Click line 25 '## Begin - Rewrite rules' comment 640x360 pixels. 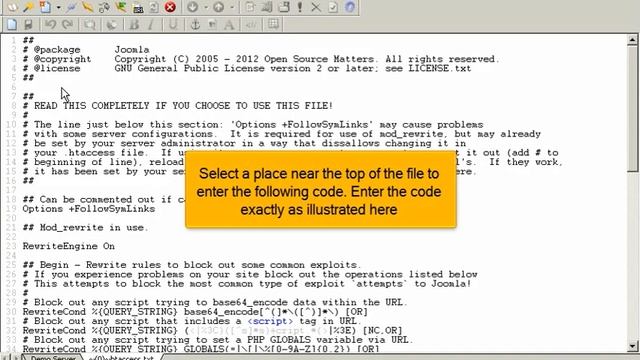[x=192, y=265]
